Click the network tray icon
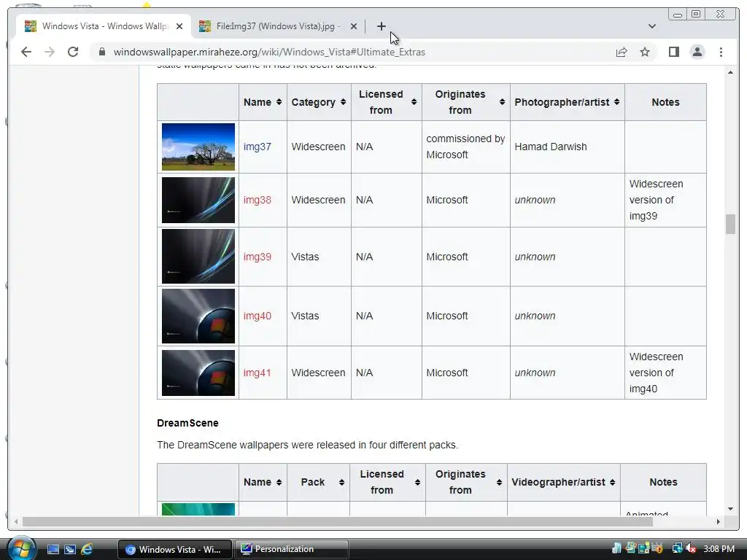 click(677, 548)
